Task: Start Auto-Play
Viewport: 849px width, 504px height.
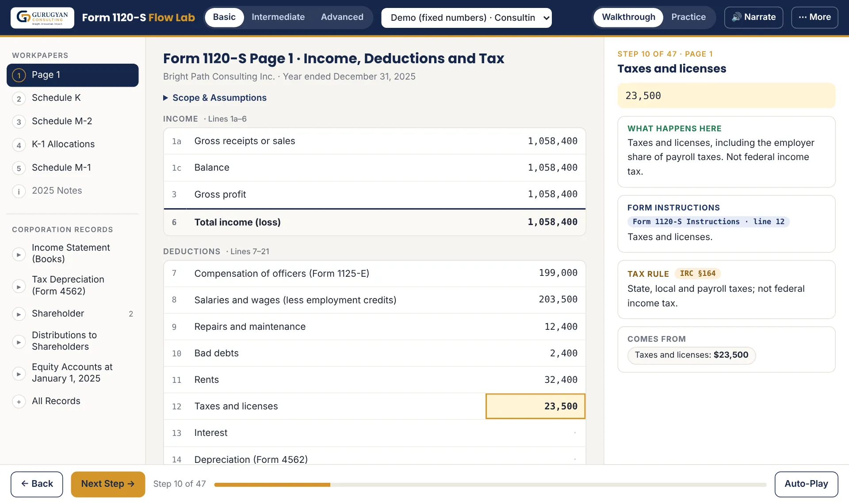Action: click(806, 484)
